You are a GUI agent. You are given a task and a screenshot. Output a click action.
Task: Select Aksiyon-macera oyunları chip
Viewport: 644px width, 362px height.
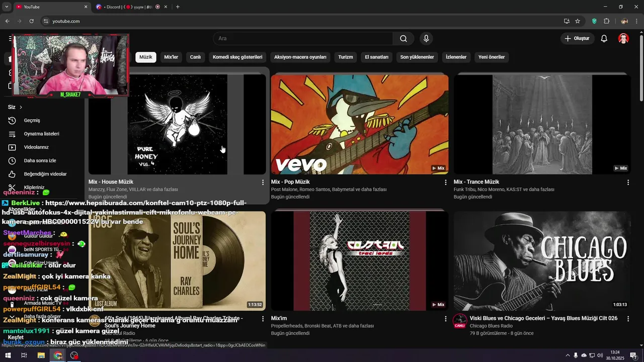[x=300, y=57]
